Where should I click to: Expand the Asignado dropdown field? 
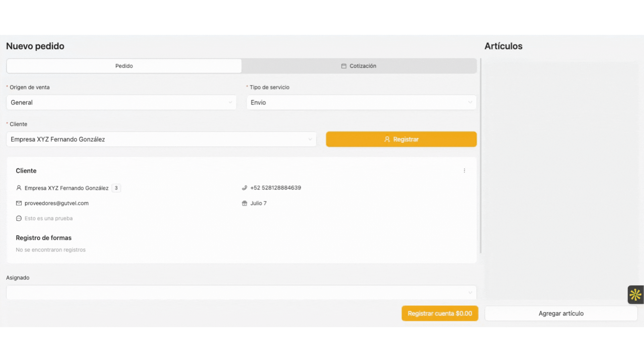click(x=241, y=292)
